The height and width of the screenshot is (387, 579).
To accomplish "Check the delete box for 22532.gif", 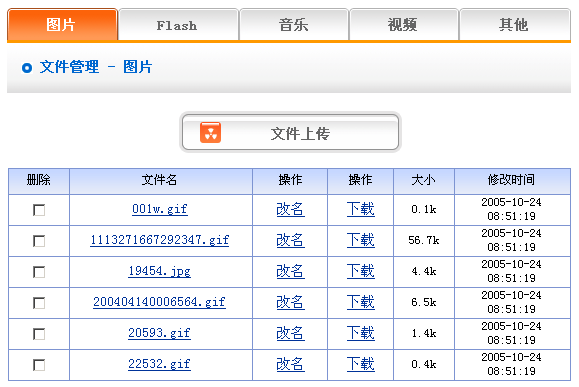I will point(39,365).
